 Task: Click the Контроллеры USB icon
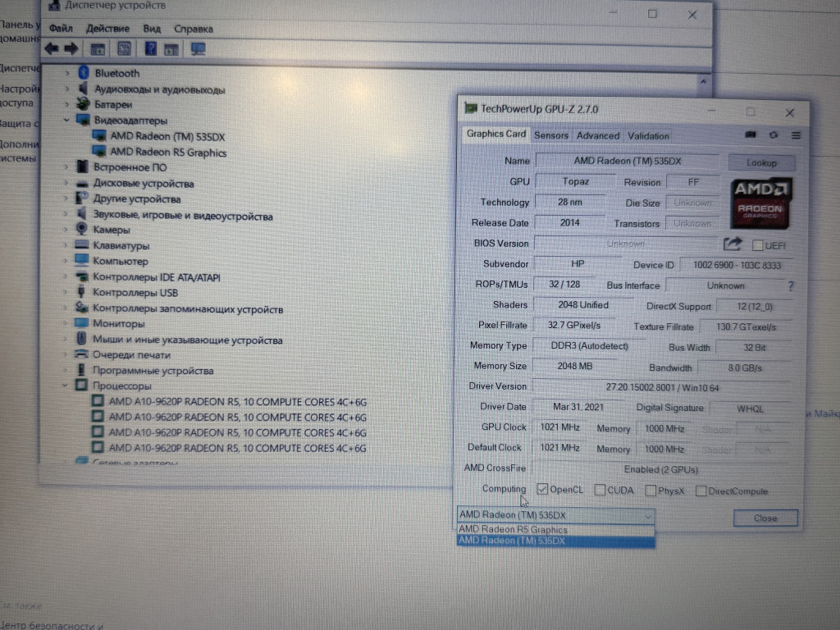pyautogui.click(x=81, y=292)
